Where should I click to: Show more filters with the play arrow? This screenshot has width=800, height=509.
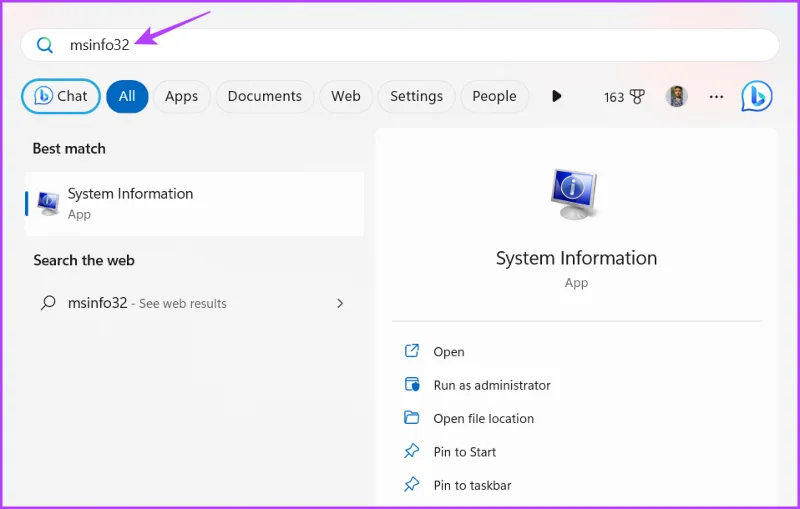(x=557, y=96)
